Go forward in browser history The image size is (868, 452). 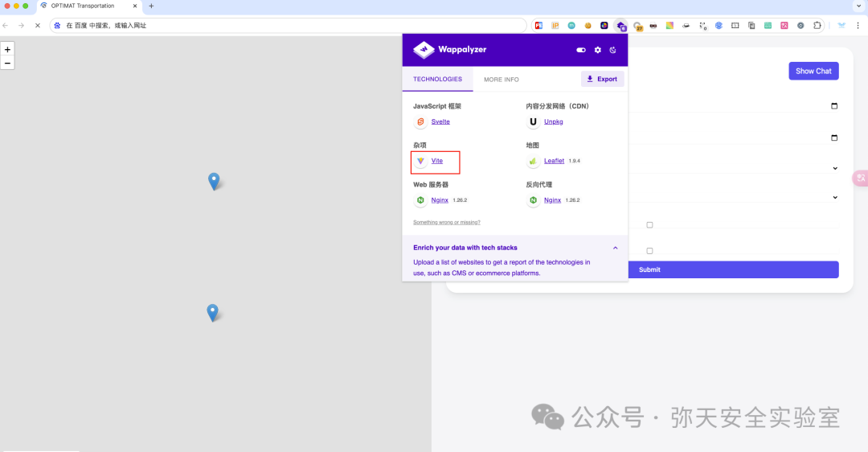[x=21, y=26]
